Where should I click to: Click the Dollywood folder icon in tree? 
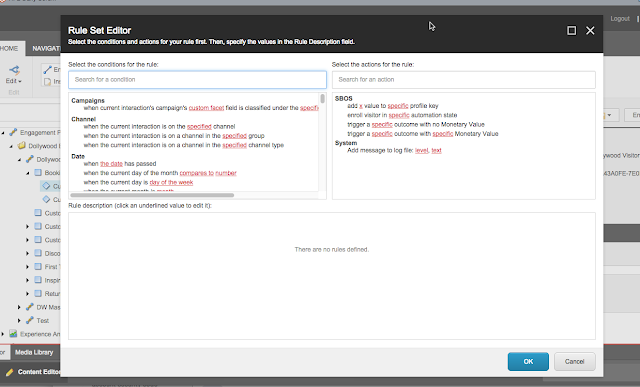pyautogui.click(x=22, y=145)
